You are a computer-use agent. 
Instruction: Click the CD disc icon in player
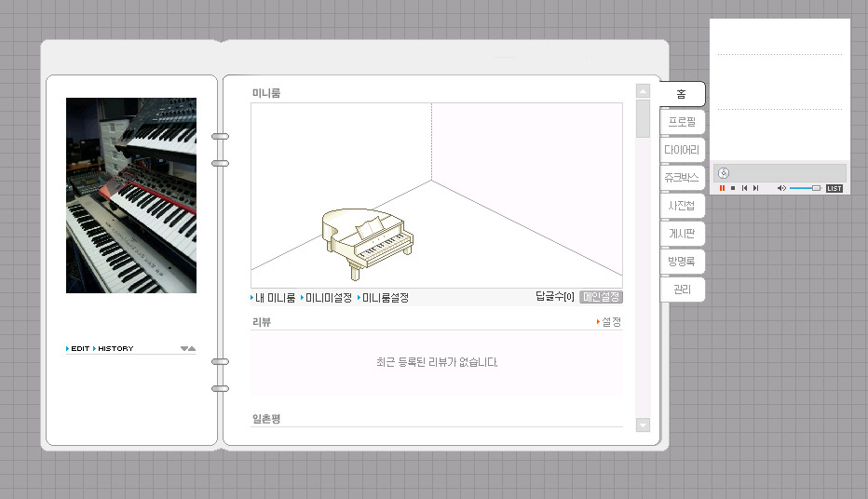(x=724, y=173)
